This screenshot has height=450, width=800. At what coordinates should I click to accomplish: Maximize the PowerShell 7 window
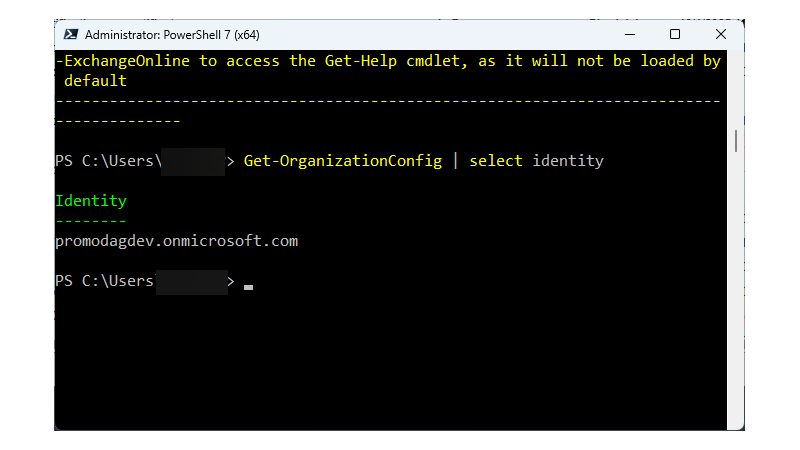point(675,34)
